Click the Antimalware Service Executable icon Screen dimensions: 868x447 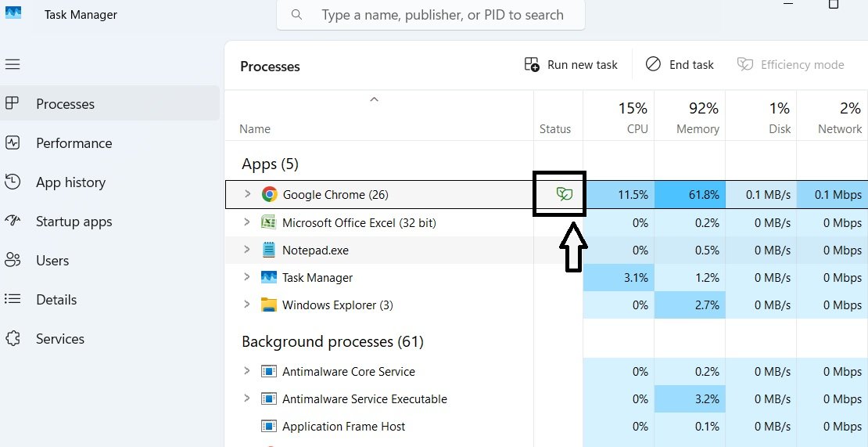pyautogui.click(x=268, y=398)
